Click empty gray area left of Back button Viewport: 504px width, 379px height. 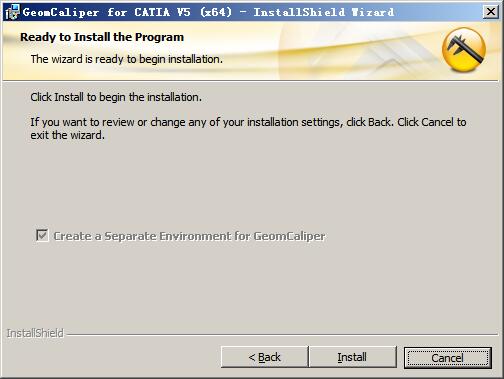[x=113, y=357]
